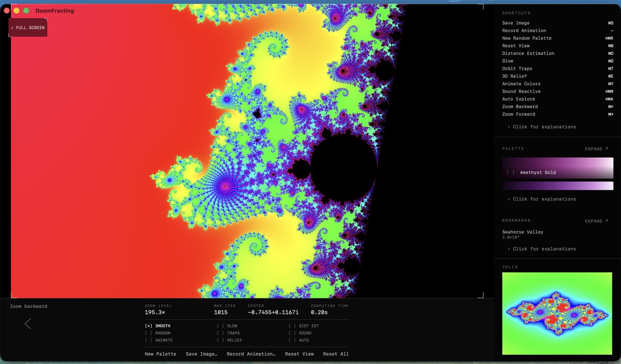This screenshot has height=364, width=621.
Task: Enable the TRAPS checkbox
Action: click(220, 333)
